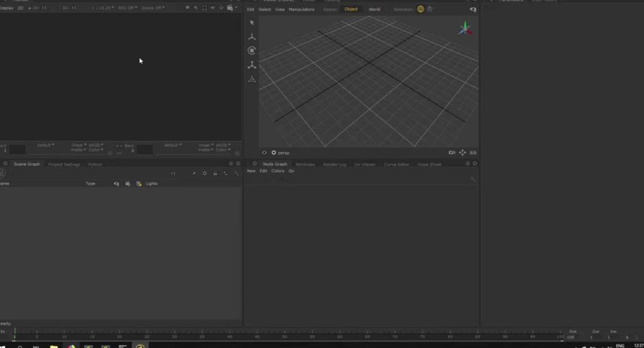Activate the rotate manipulator tool

252,50
